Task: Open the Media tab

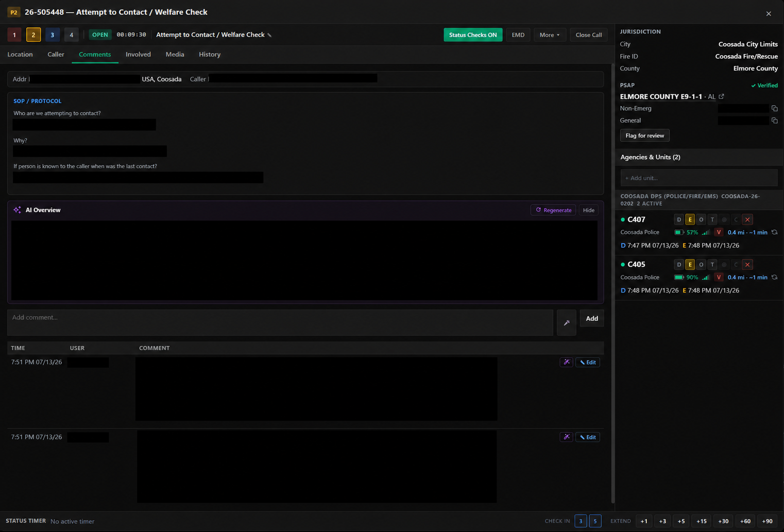Action: click(x=175, y=55)
